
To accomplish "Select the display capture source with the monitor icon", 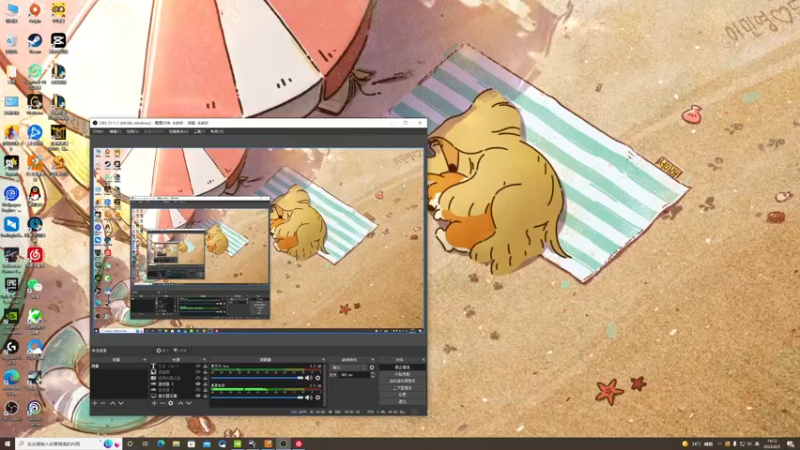I will [x=153, y=396].
